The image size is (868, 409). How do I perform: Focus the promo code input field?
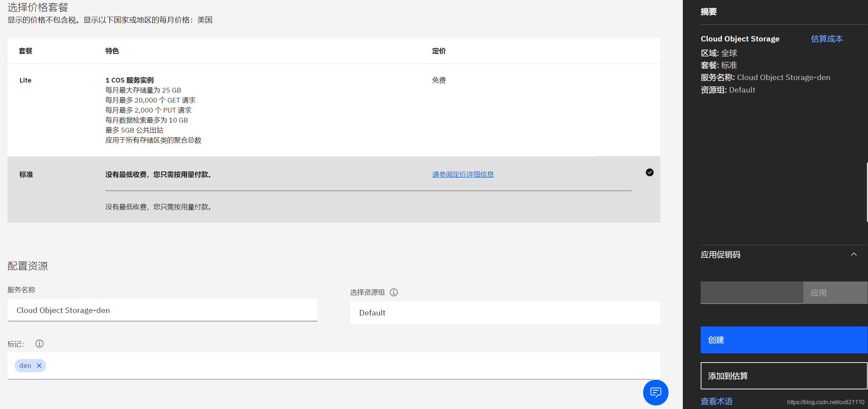[x=751, y=293]
